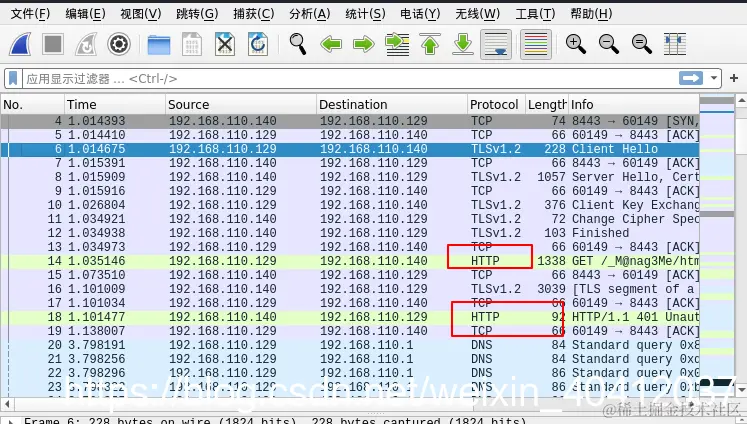Click the horizontal scrollbar left arrow
This screenshot has height=424, width=747.
pos(7,404)
